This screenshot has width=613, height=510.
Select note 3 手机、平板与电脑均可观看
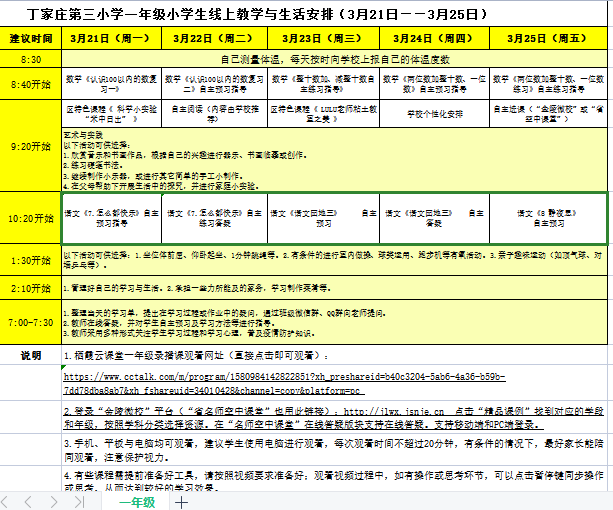coord(334,450)
